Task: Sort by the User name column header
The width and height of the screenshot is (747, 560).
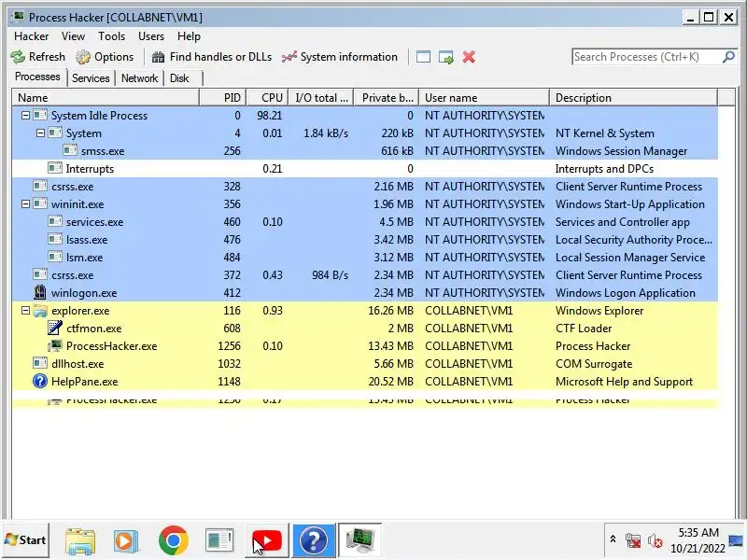Action: pyautogui.click(x=484, y=98)
